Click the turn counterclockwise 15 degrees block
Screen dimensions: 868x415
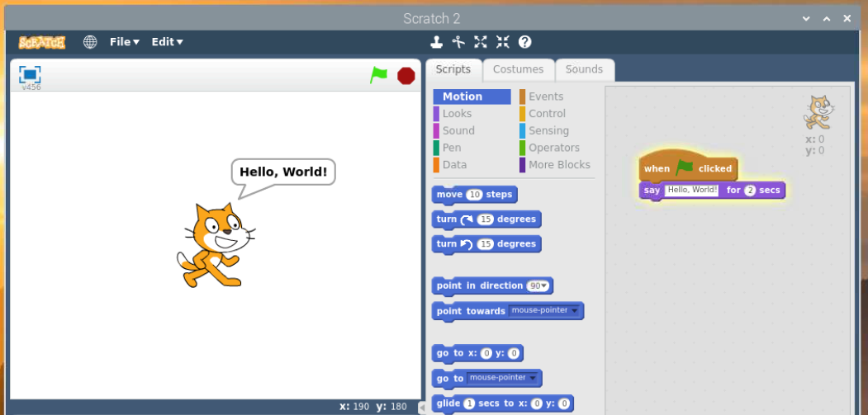[486, 244]
